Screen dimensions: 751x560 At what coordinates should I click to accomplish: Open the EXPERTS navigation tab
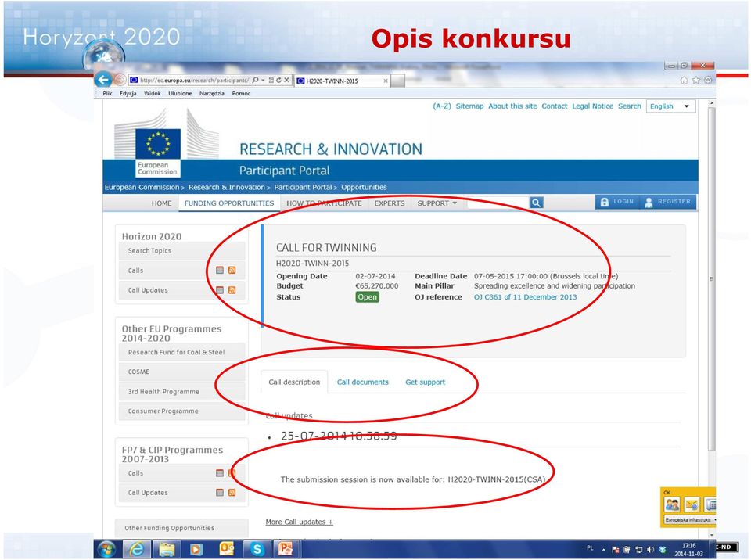(390, 203)
